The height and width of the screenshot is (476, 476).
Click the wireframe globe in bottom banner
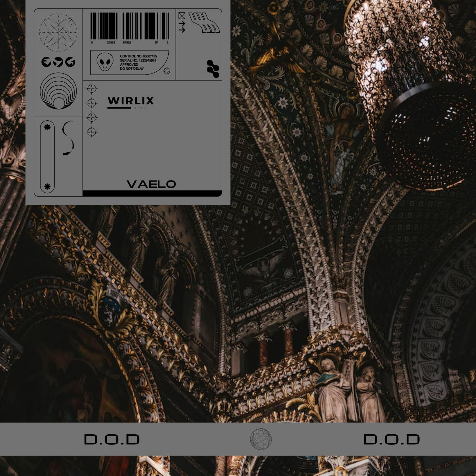261,439
